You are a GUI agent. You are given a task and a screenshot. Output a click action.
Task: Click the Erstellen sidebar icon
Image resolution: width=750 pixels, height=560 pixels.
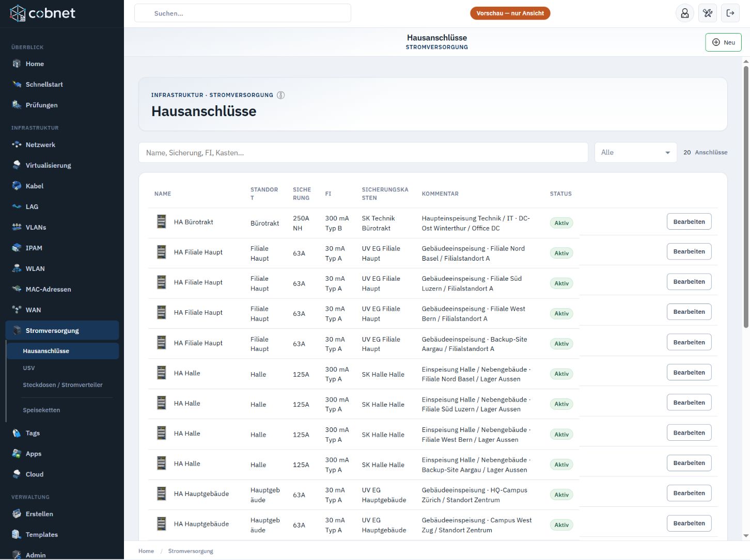(x=17, y=515)
